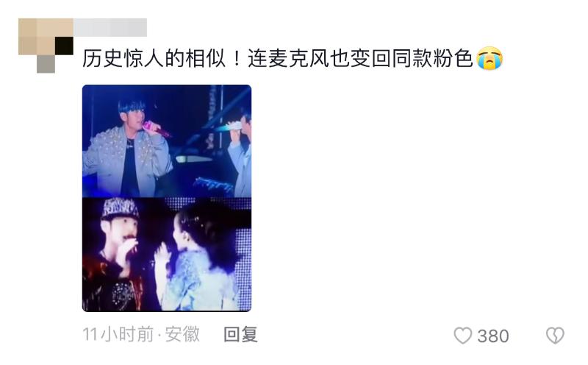The height and width of the screenshot is (365, 588).
Task: Tap the pink microphone in the top photo
Action: 156,130
